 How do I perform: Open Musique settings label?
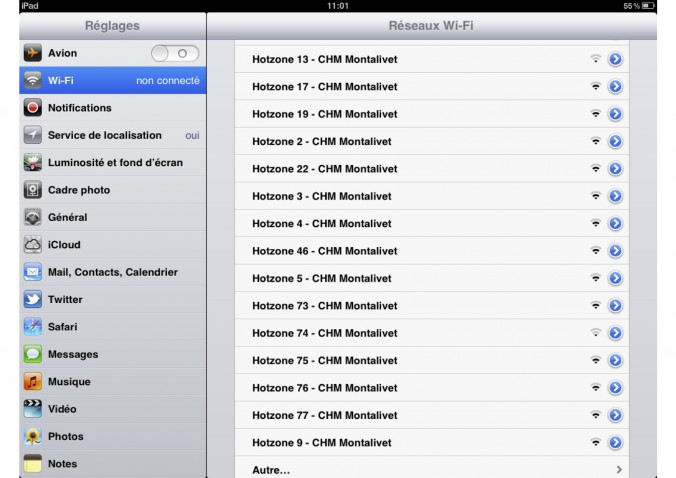(x=69, y=382)
